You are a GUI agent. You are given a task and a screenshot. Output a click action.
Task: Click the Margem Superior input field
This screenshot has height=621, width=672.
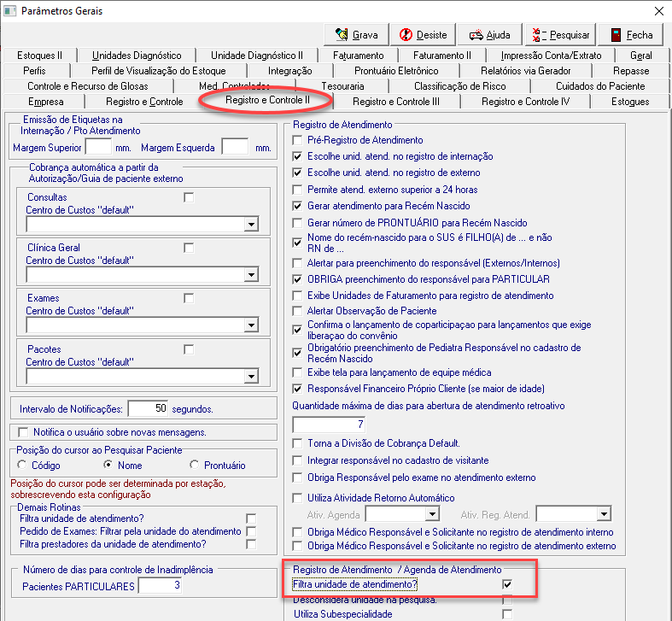98,147
